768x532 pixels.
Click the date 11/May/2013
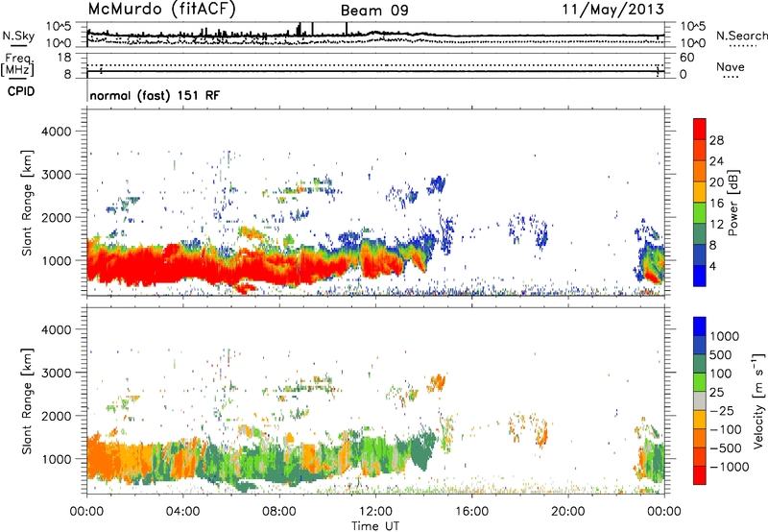click(x=612, y=10)
